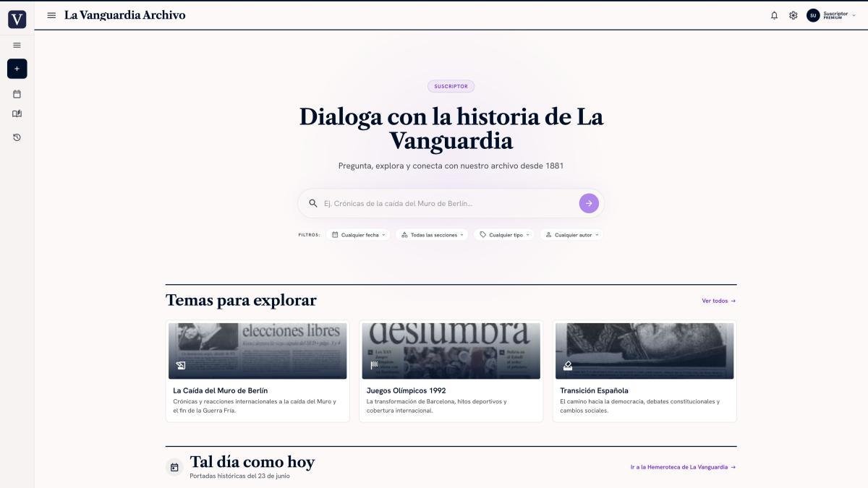Image resolution: width=868 pixels, height=488 pixels.
Task: Open Juegos Olímpicos 1992 title
Action: [407, 390]
